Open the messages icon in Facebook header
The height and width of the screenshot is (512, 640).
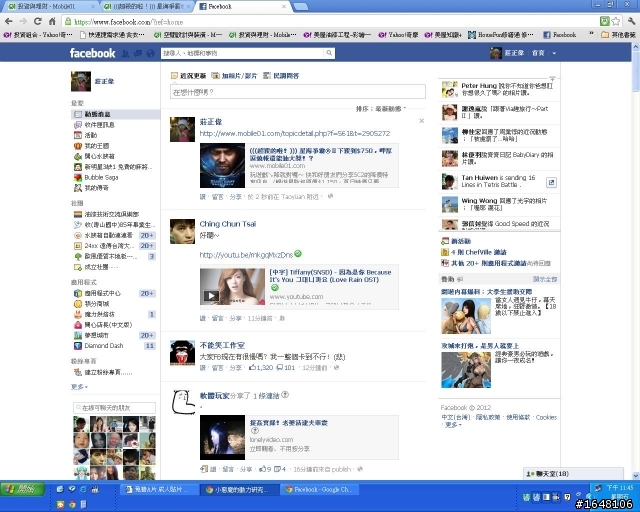pos(138,53)
